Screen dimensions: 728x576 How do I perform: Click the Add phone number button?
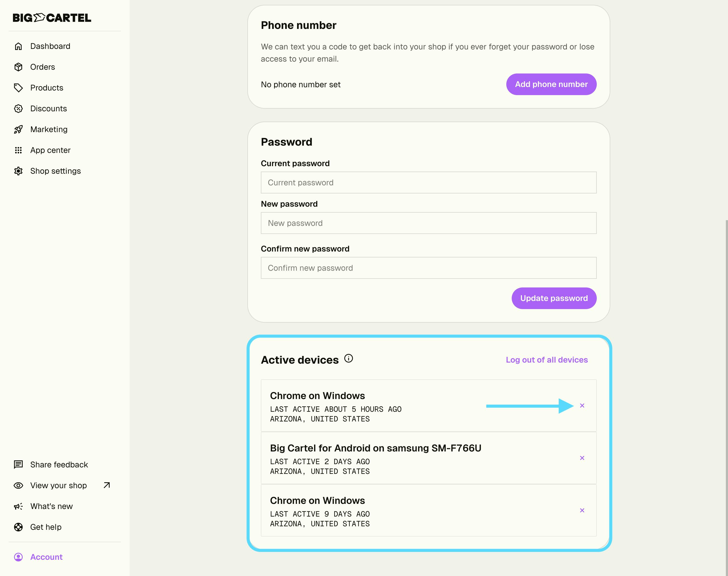coord(551,84)
